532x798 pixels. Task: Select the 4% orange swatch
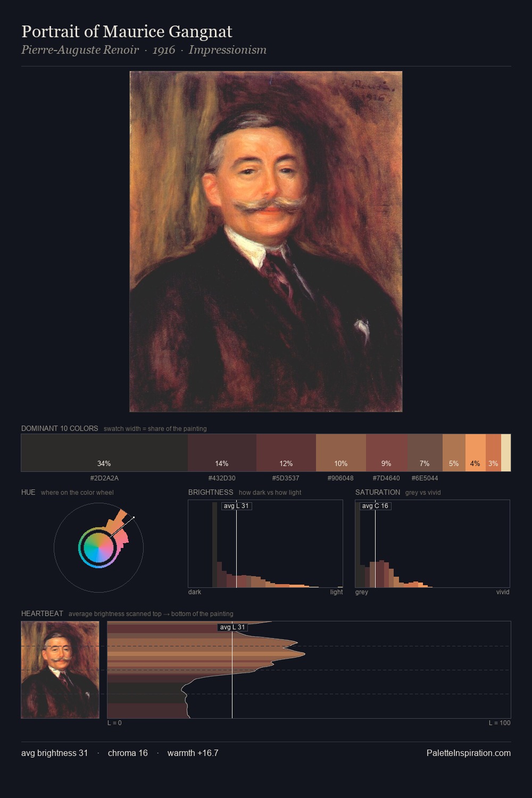tap(475, 453)
